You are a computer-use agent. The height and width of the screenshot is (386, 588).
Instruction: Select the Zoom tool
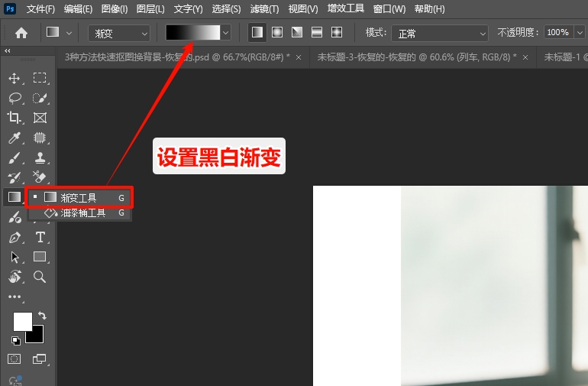(40, 277)
